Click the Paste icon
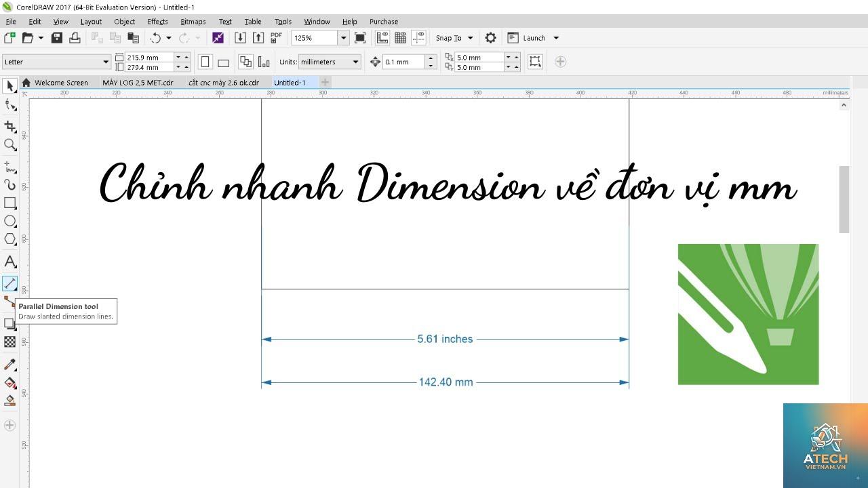The image size is (868, 488). click(x=134, y=38)
